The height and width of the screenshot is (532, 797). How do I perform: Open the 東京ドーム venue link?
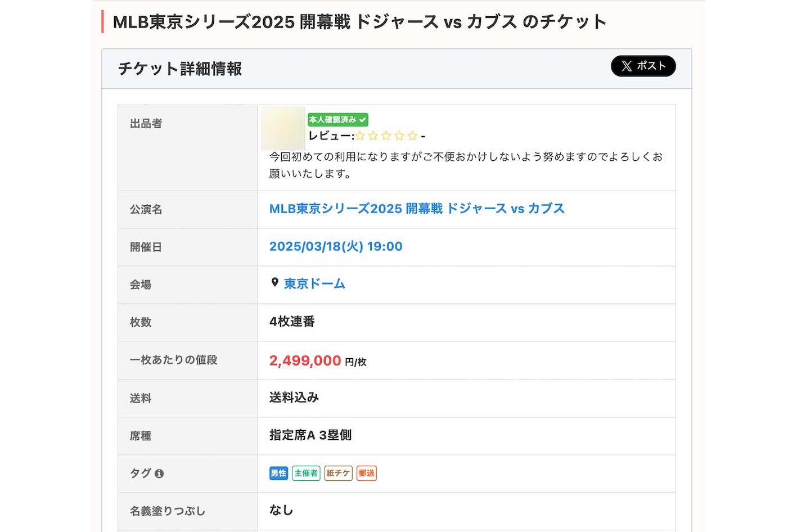[313, 284]
